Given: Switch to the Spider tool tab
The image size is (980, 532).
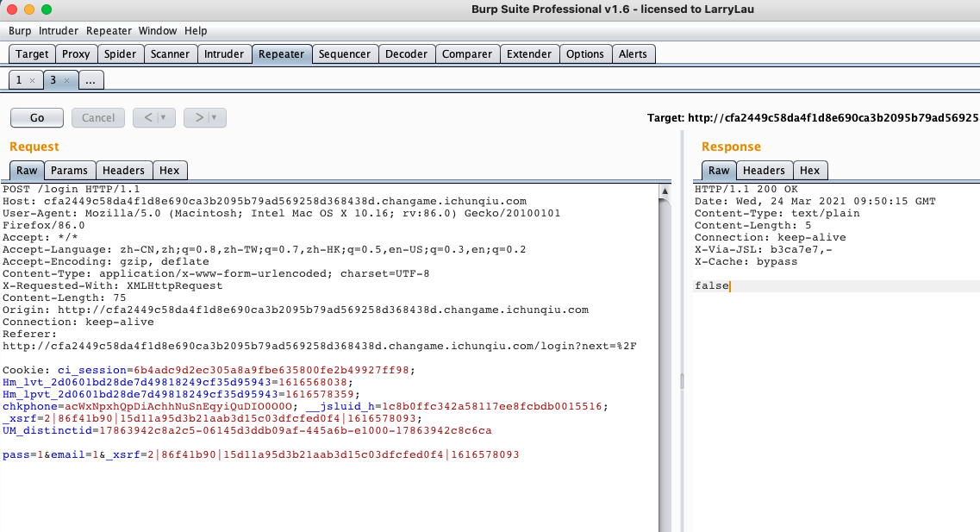Looking at the screenshot, I should [120, 53].
